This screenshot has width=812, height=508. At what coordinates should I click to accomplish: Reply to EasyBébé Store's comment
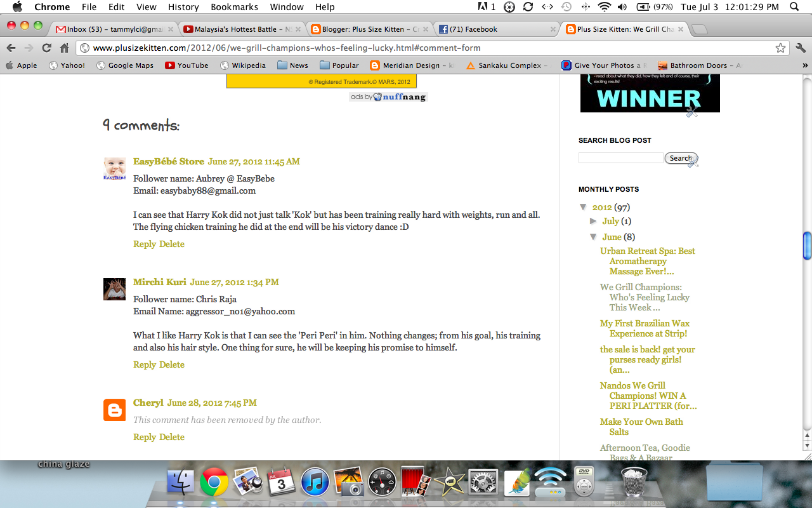145,244
